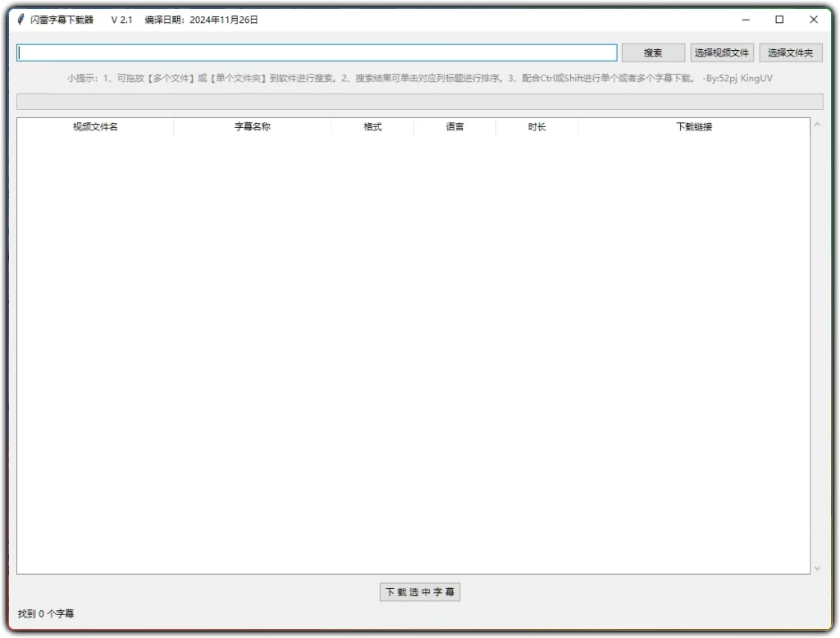Open 选择视频文件 to pick video files
Viewport: 840px width, 638px height.
[x=722, y=52]
